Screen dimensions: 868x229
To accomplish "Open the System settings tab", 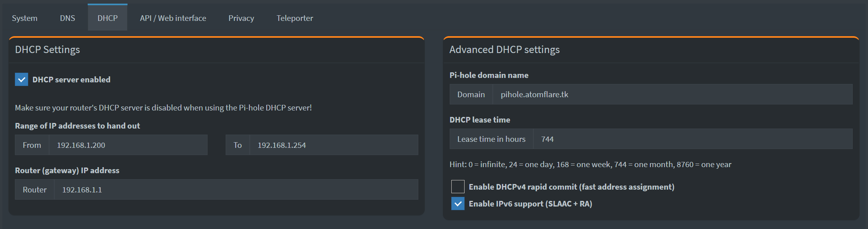I will click(x=25, y=18).
